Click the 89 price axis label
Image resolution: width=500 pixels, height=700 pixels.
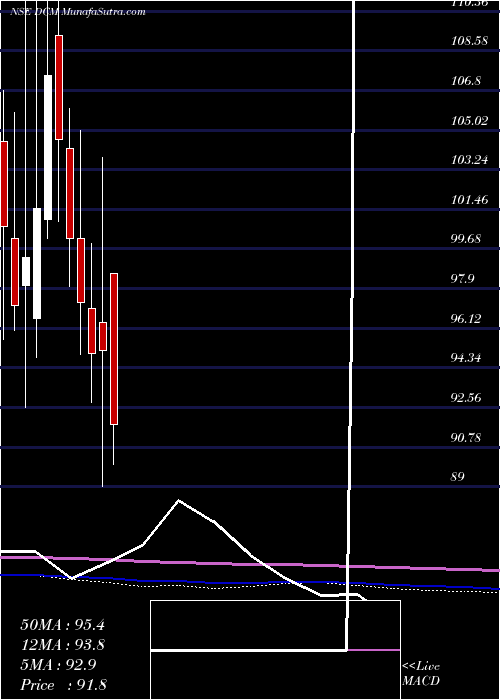click(x=458, y=476)
